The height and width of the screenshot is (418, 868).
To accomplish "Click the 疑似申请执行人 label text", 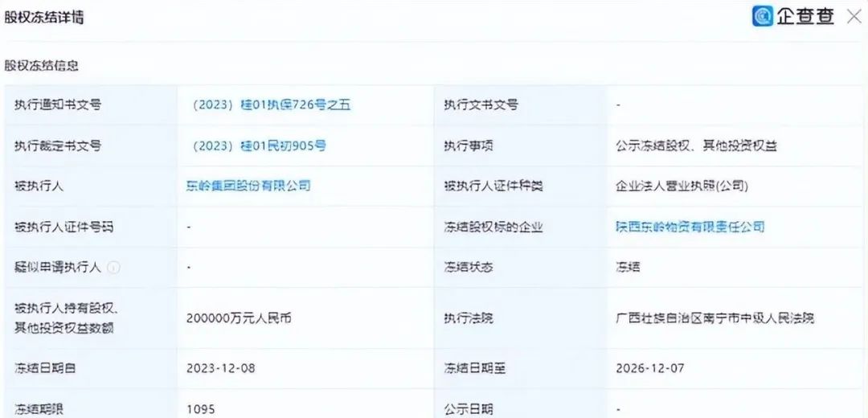I will point(58,268).
